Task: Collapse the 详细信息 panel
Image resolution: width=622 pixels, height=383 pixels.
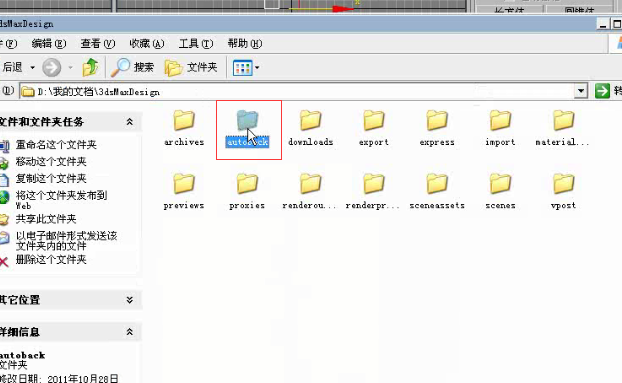Action: (x=129, y=332)
